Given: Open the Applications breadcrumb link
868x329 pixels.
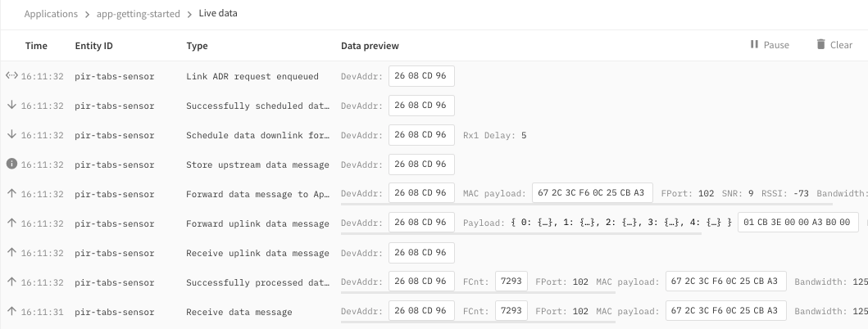Looking at the screenshot, I should click(51, 14).
